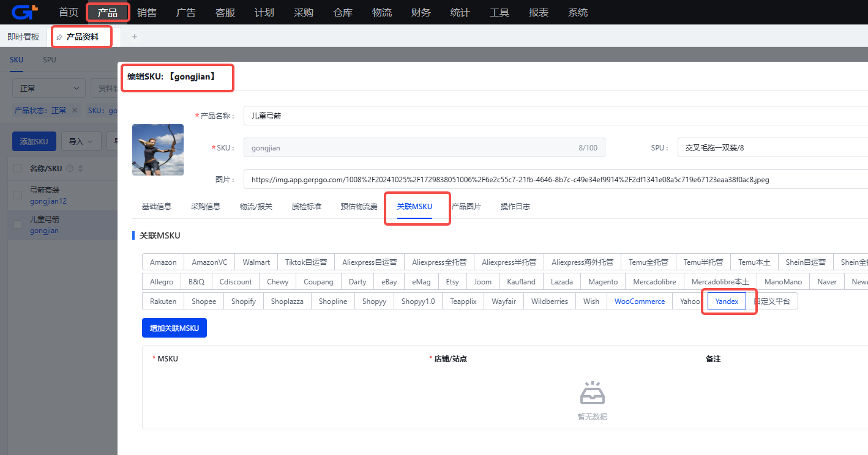
Task: Click the sort arrows on 名称/SKU column
Action: point(80,168)
